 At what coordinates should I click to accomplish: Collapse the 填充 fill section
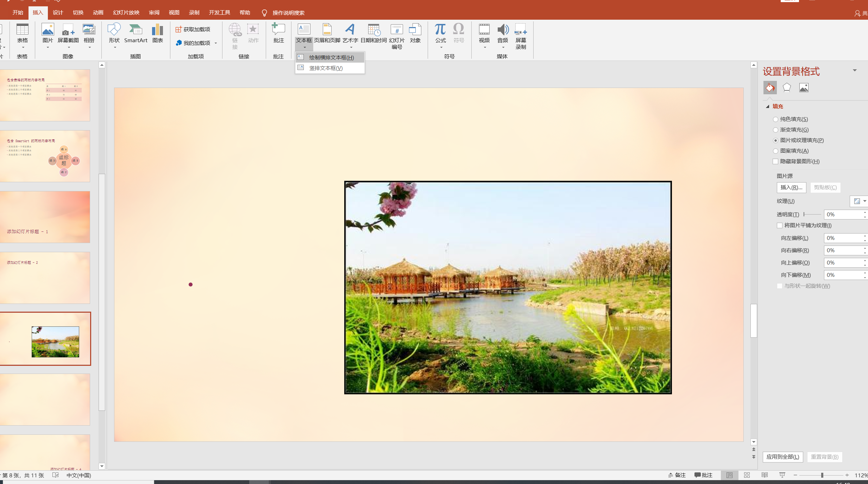pyautogui.click(x=768, y=106)
